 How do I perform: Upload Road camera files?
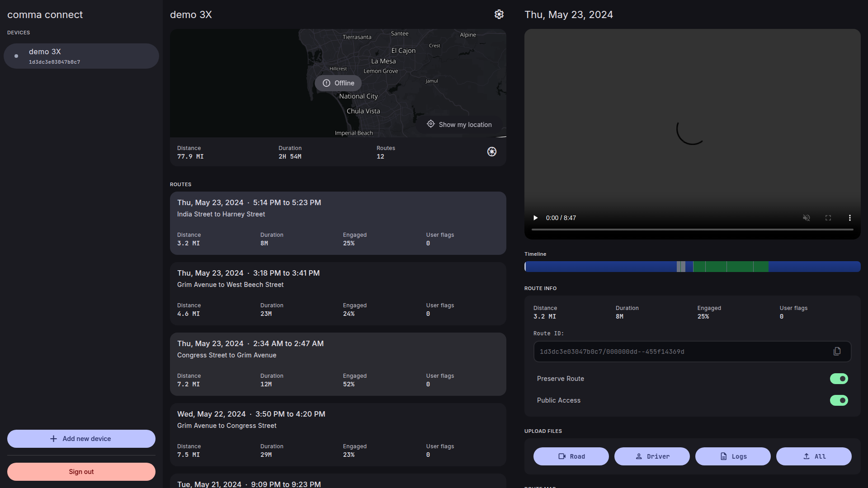pos(571,456)
